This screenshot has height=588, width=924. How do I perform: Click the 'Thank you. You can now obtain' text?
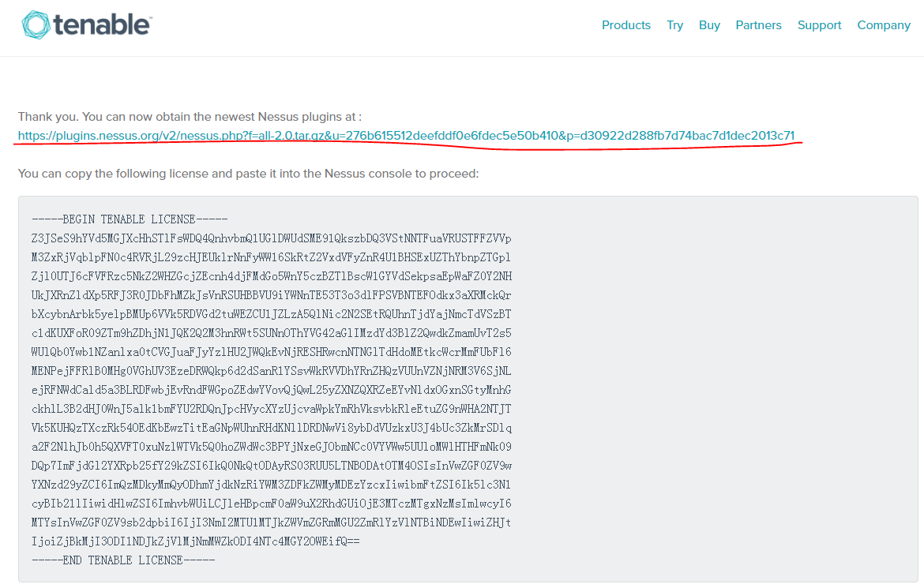pyautogui.click(x=190, y=117)
